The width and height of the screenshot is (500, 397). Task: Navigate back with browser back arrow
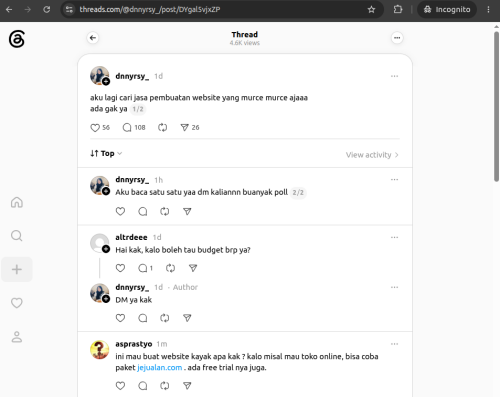pyautogui.click(x=9, y=9)
